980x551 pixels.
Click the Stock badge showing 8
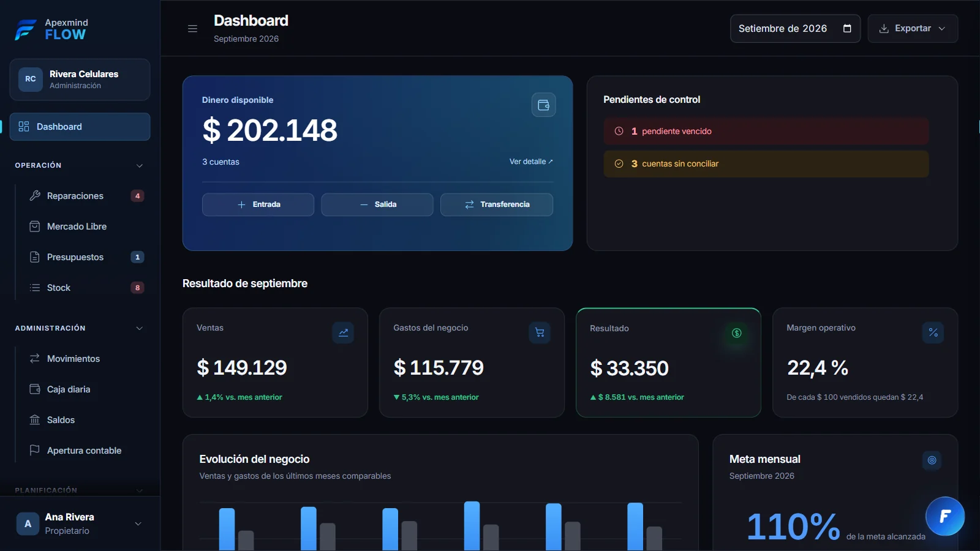(x=137, y=288)
